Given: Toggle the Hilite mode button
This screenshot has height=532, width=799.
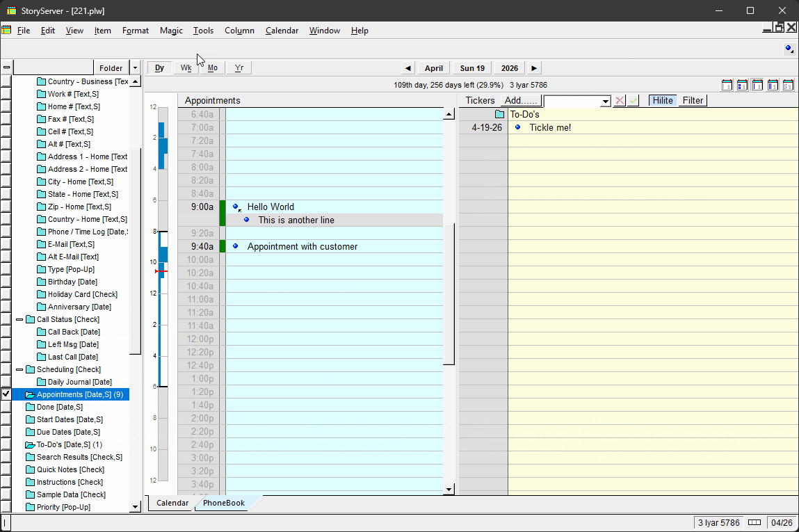Looking at the screenshot, I should click(663, 100).
